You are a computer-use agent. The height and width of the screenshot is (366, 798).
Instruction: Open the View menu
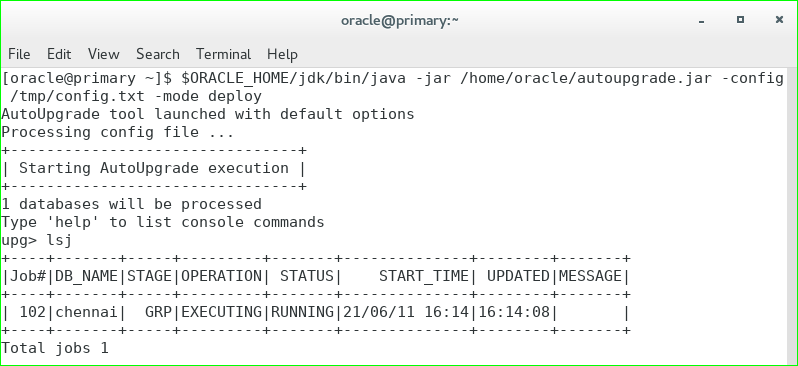point(103,54)
